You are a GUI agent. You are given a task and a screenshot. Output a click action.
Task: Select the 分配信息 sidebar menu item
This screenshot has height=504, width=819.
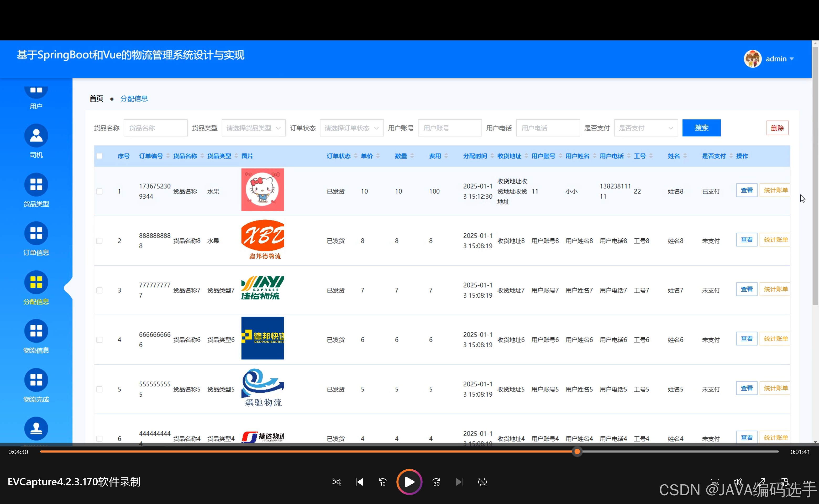pos(36,288)
